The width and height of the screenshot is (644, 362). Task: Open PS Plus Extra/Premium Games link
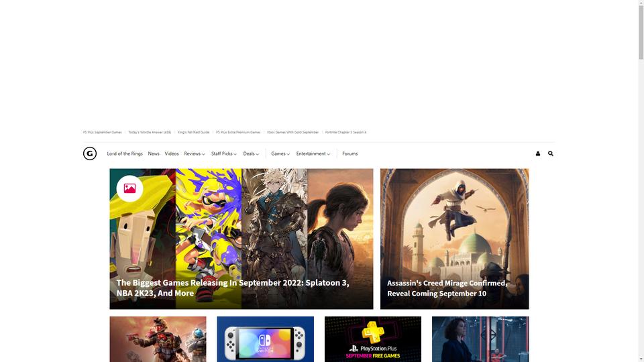[238, 132]
